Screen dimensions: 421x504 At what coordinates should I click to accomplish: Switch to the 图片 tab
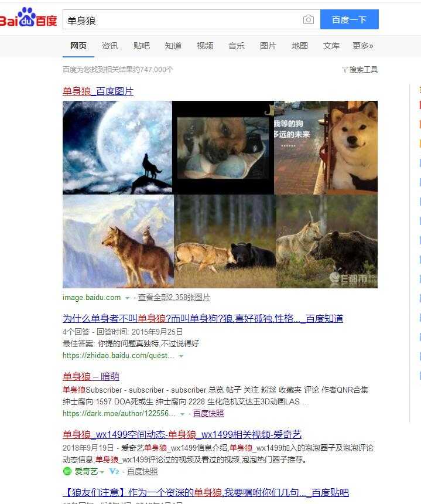tap(268, 46)
